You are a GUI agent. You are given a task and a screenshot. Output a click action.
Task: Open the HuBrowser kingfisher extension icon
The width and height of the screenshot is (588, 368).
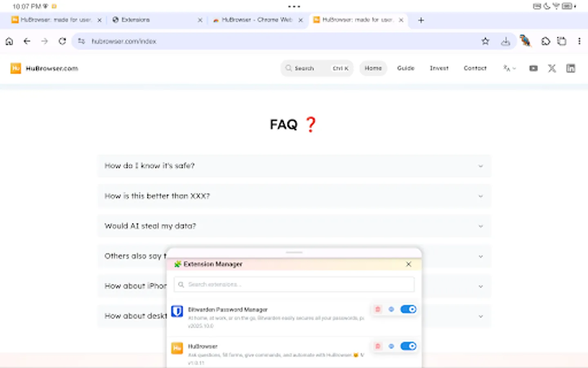pos(526,41)
